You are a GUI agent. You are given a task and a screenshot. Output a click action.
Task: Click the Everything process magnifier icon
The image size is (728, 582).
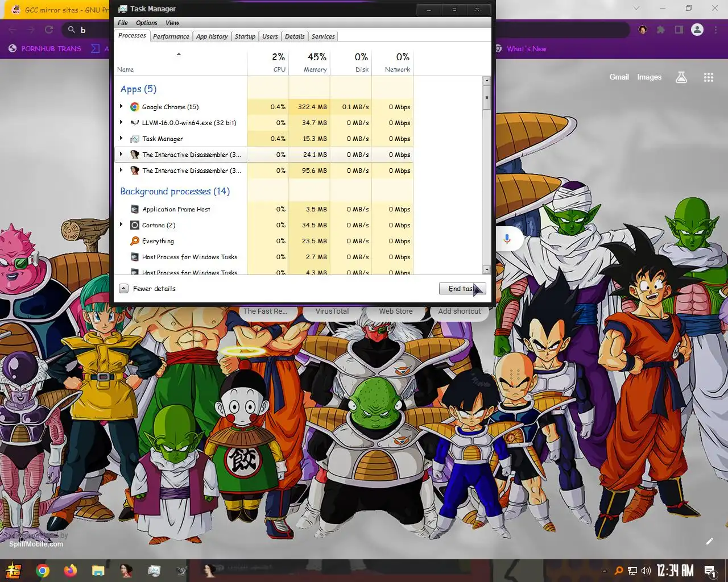point(135,241)
